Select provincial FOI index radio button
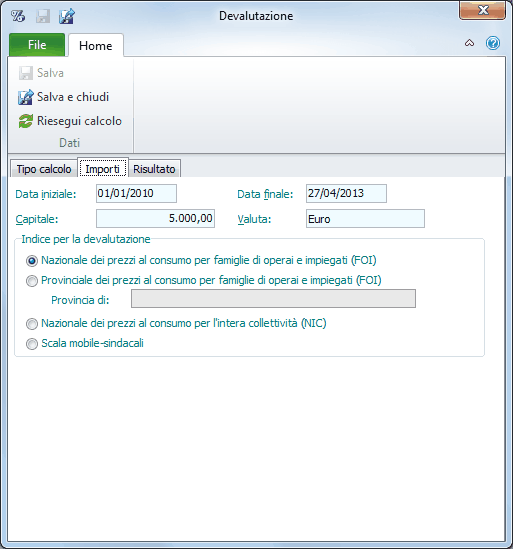Screen dimensions: 513x549 tap(32, 281)
